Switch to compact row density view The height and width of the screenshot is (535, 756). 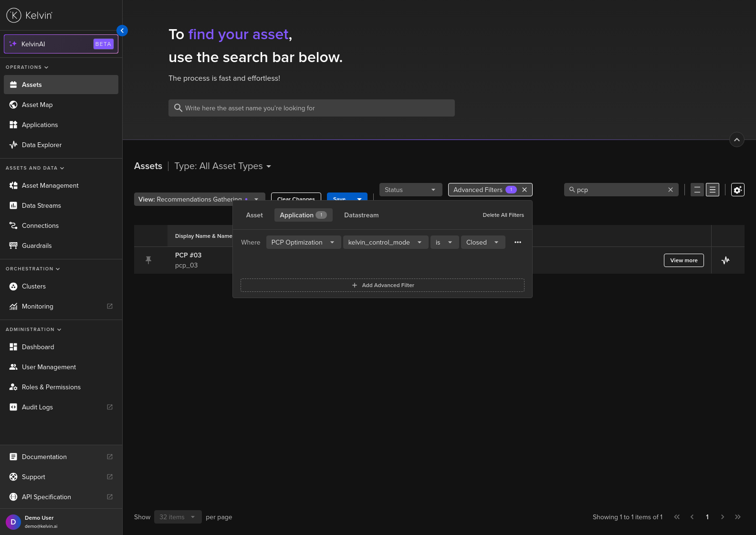point(712,190)
